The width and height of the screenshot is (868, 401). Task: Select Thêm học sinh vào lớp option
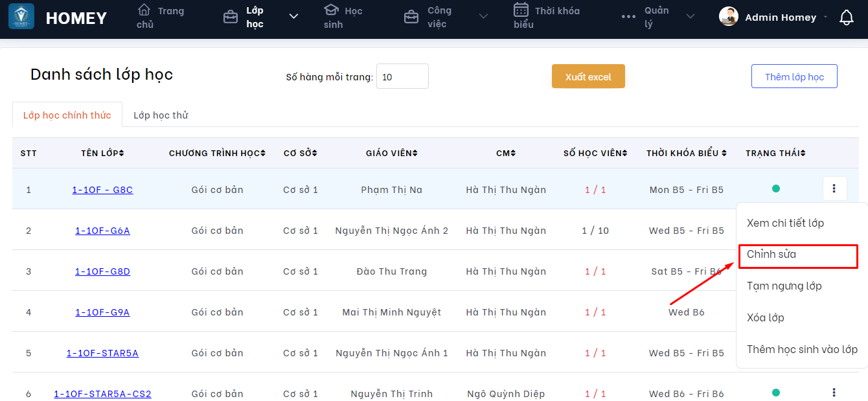[x=802, y=349]
